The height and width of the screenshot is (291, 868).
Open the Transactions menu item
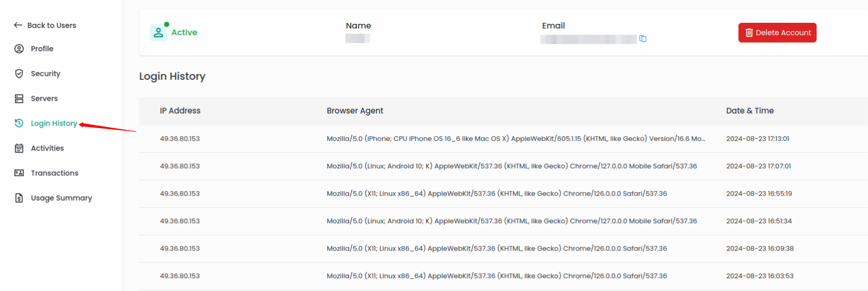point(54,173)
